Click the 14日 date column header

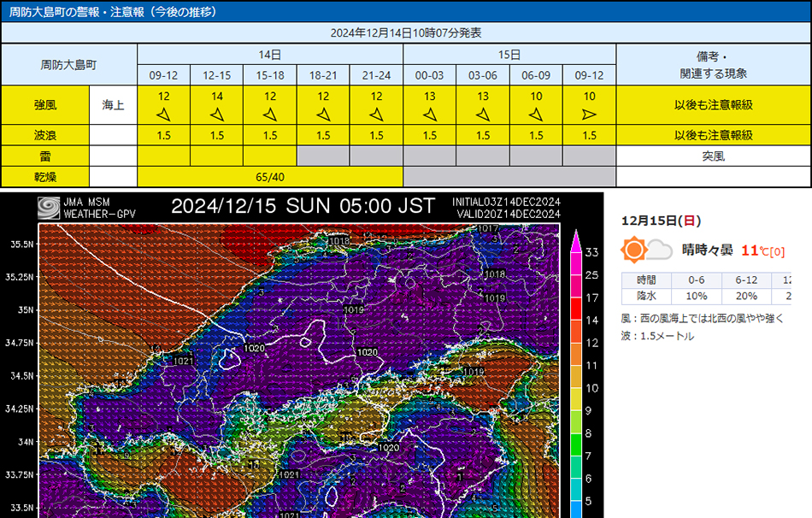coord(270,54)
